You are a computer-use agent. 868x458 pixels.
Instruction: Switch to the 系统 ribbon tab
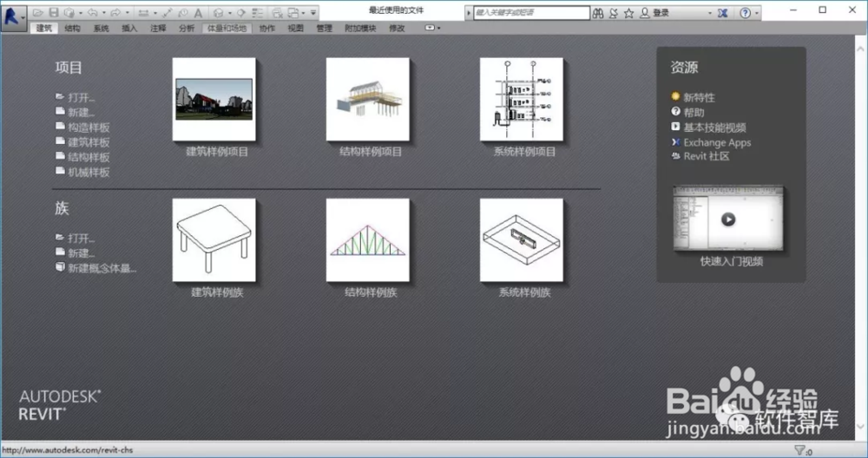(x=101, y=28)
